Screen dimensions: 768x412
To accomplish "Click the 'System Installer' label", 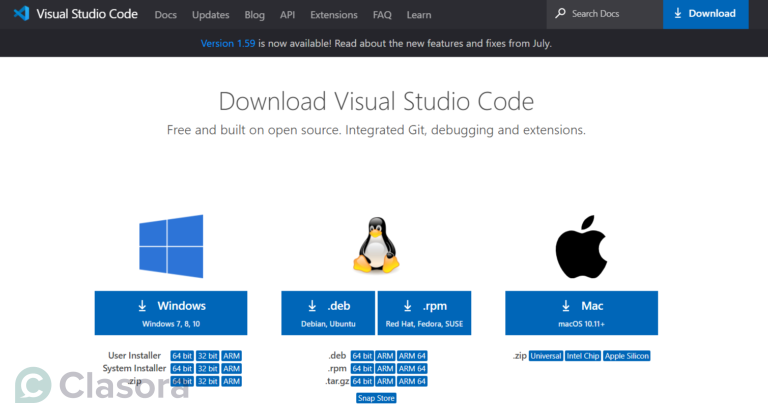I will 134,368.
